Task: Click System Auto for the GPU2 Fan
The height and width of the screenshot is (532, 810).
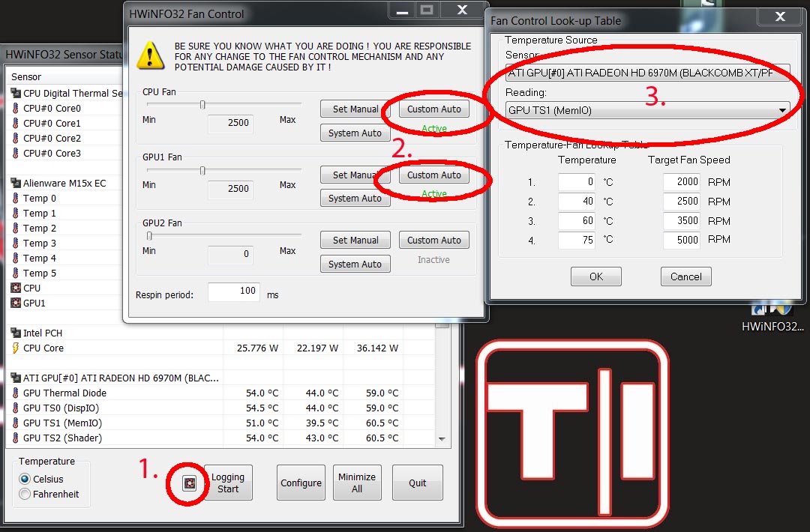Action: click(355, 264)
